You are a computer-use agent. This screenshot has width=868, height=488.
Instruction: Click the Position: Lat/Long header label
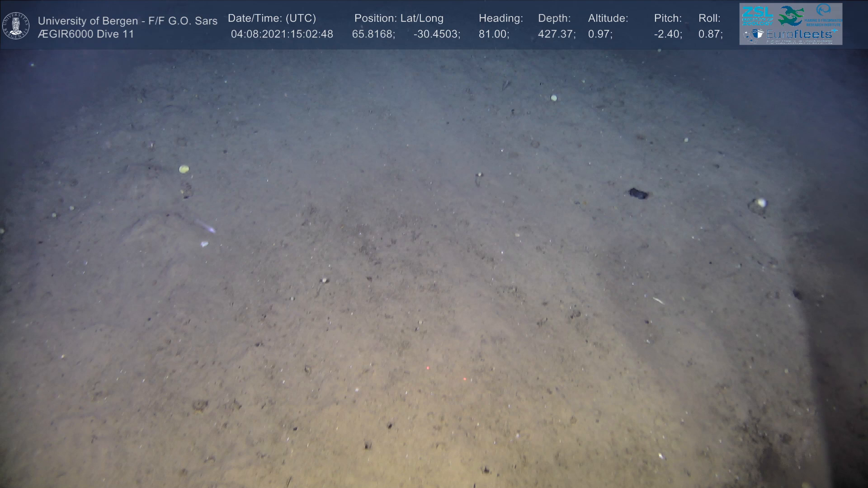[399, 18]
